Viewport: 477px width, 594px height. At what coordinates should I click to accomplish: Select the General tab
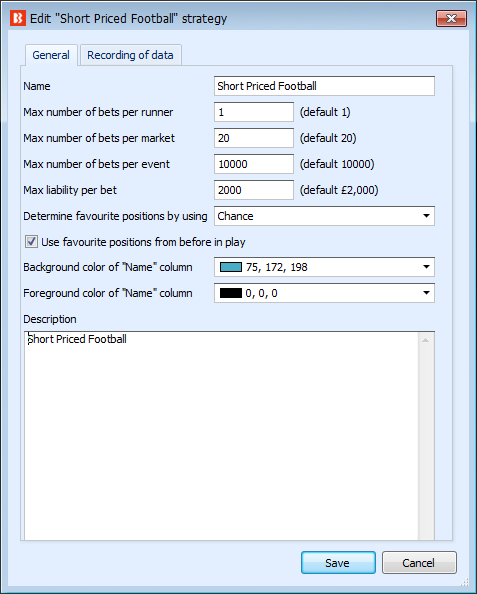(51, 55)
